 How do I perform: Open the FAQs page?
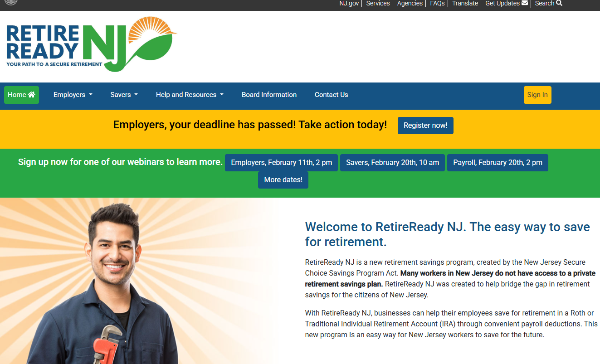point(437,4)
